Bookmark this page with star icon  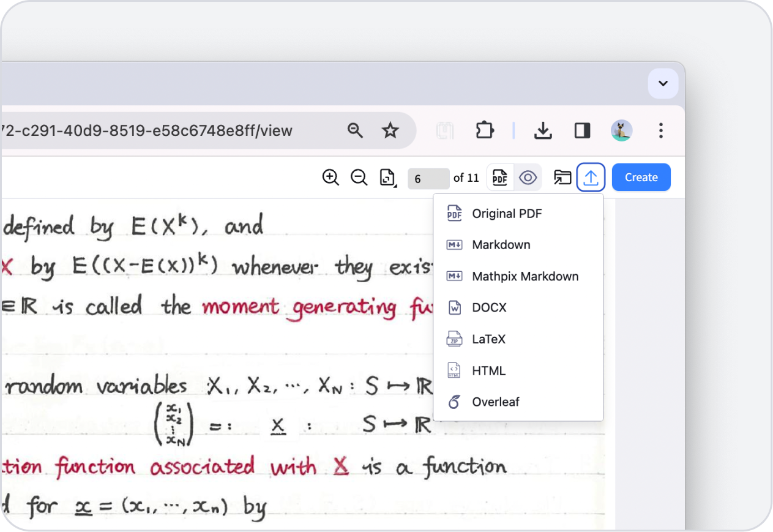390,130
